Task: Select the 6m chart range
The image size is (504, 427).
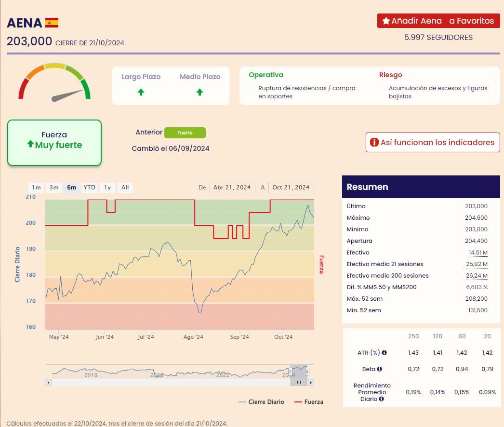Action: click(x=71, y=187)
